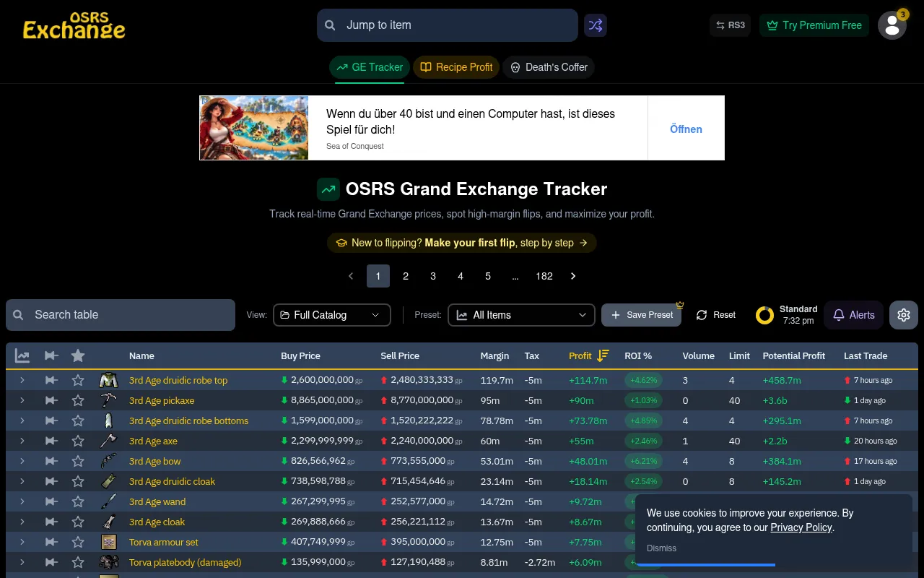Open the Alerts button
Image resolution: width=924 pixels, height=578 pixels.
[x=853, y=315]
